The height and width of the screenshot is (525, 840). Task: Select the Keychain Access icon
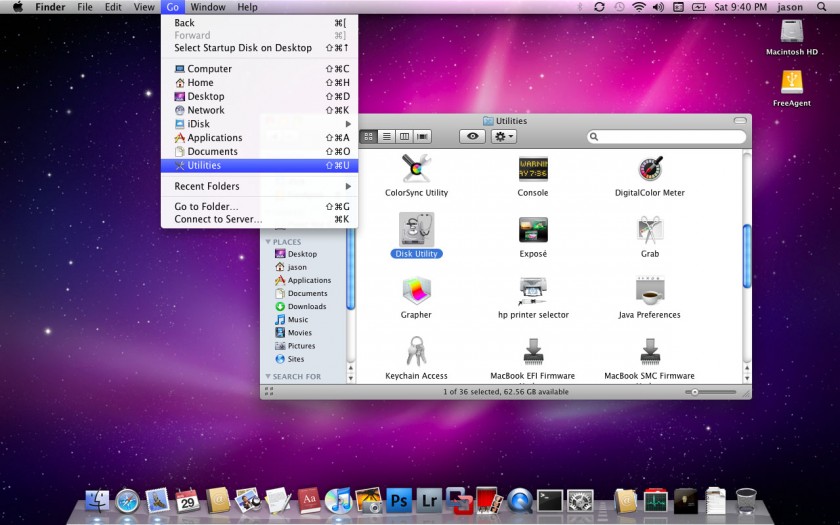point(416,352)
